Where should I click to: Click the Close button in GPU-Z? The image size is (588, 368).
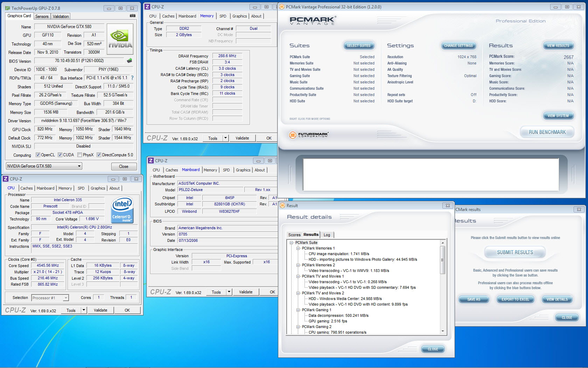[124, 166]
